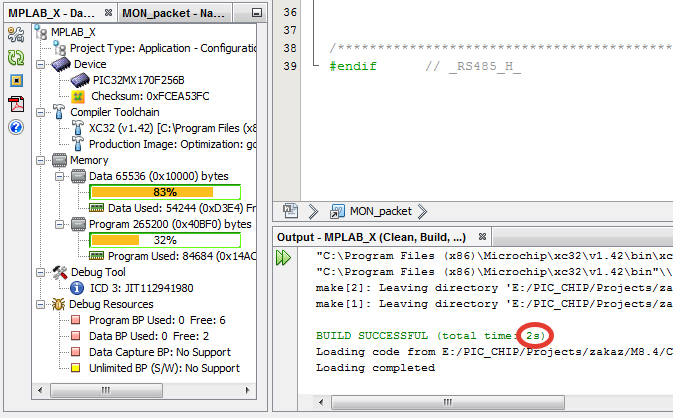The height and width of the screenshot is (418, 673).
Task: Click the Program 265200 bytes memory icon
Action: (x=78, y=224)
